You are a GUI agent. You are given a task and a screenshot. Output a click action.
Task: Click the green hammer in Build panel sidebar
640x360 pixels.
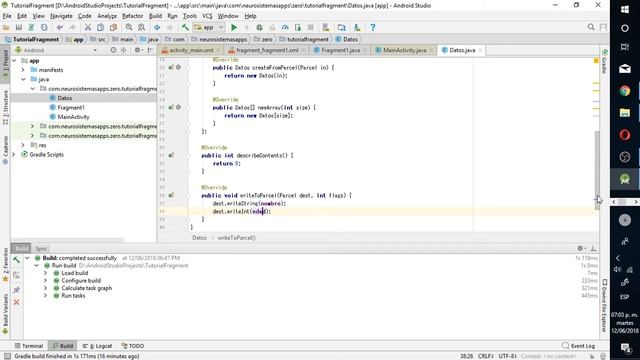pos(16,260)
